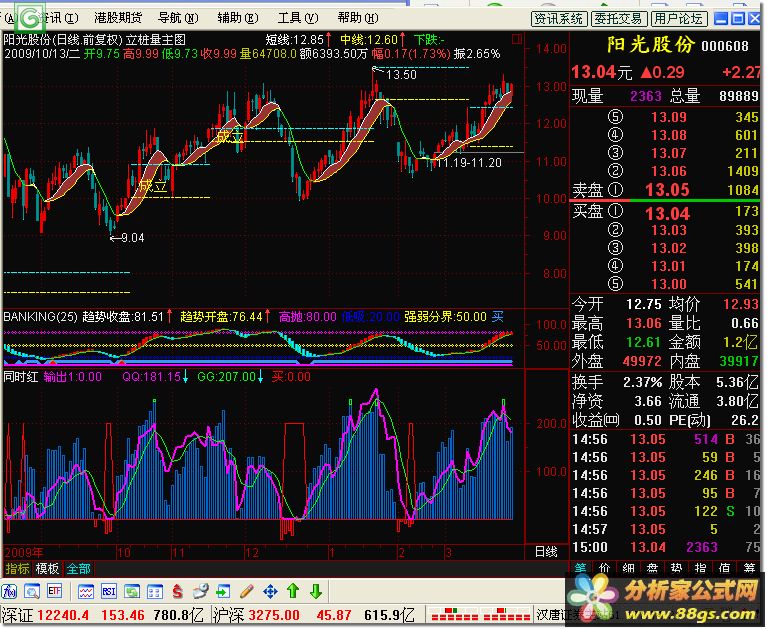Click the BANKING(25) indicator title
Screen dimensions: 767x629
coord(41,317)
